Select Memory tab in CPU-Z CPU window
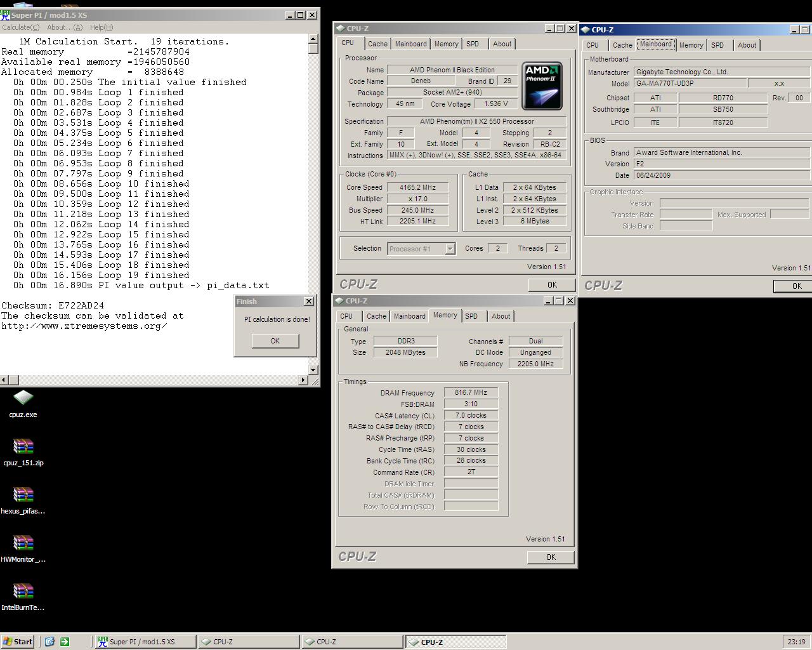This screenshot has width=812, height=650. [x=447, y=44]
